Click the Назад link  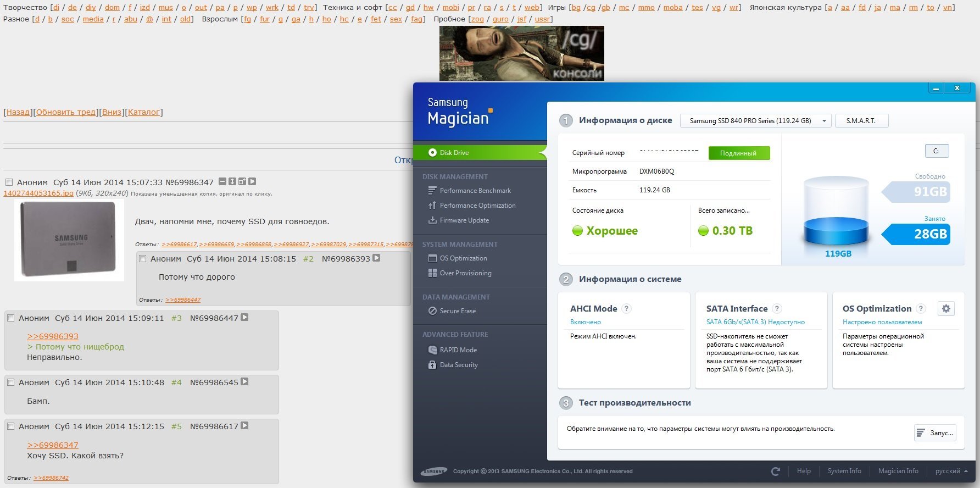point(18,112)
